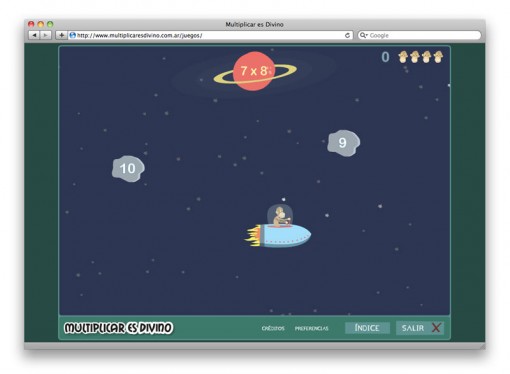Screen dimensions: 510x374
Task: Click the Google search field
Action: [419, 35]
